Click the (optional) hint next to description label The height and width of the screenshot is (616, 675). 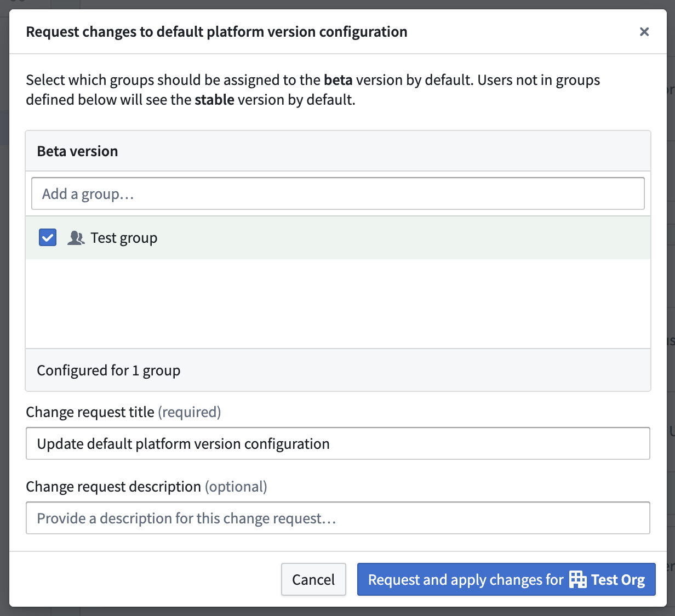click(x=236, y=487)
